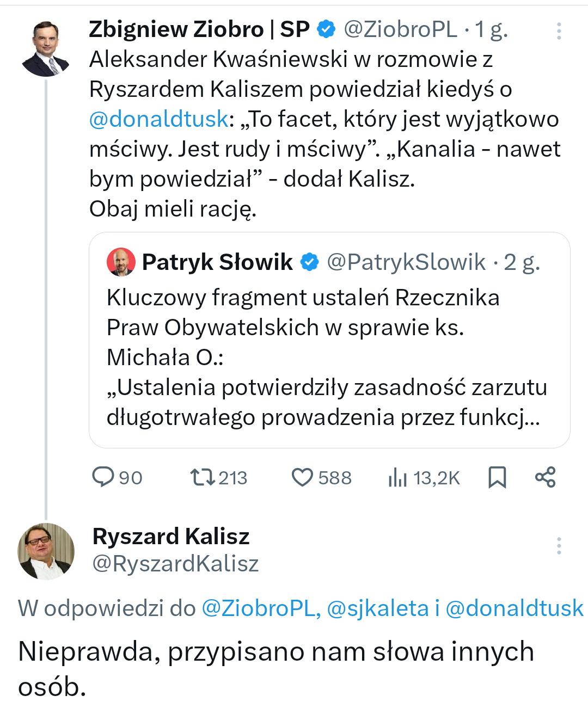Reply to Ziobro's tweet via comment icon
The height and width of the screenshot is (714, 588).
pyautogui.click(x=103, y=477)
